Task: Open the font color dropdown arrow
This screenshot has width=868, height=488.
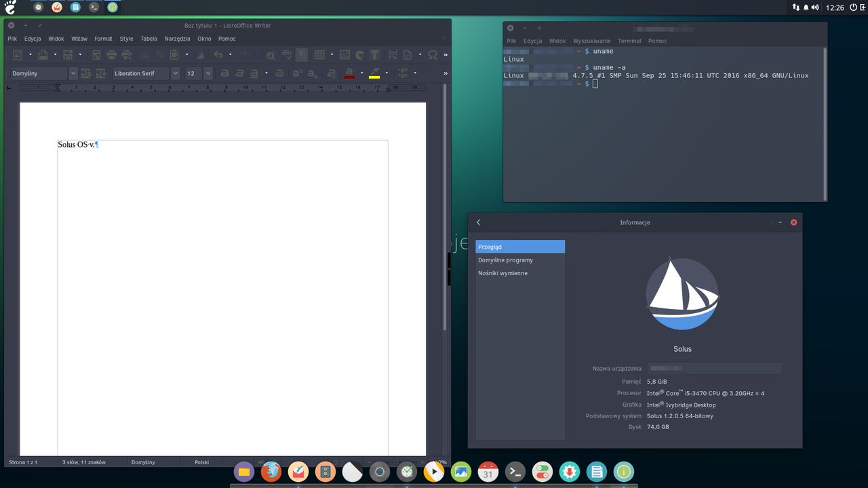Action: click(362, 73)
